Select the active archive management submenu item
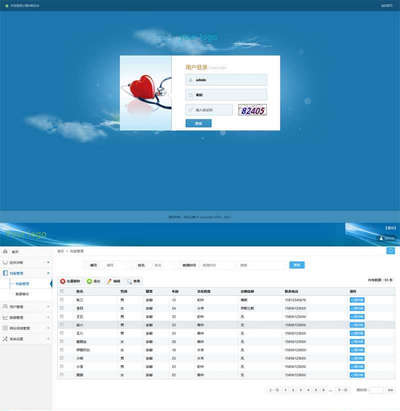Viewport: 400px width, 411px height. point(22,284)
